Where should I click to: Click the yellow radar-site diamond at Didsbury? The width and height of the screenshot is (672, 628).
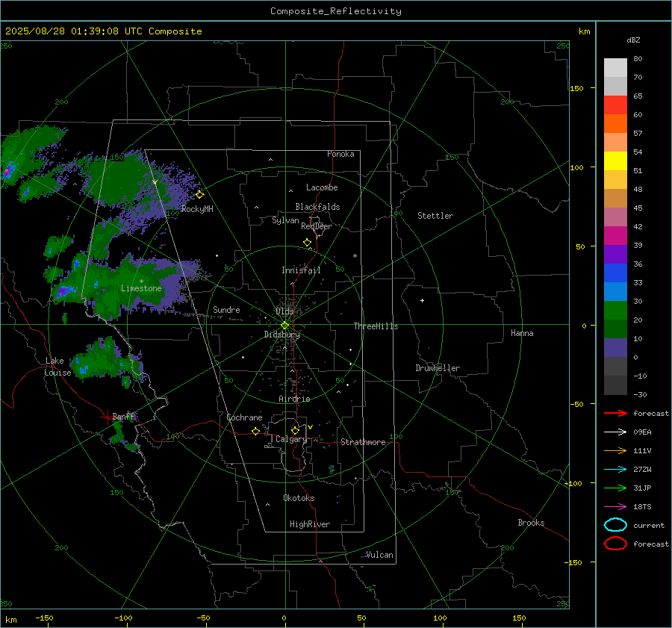coord(285,325)
